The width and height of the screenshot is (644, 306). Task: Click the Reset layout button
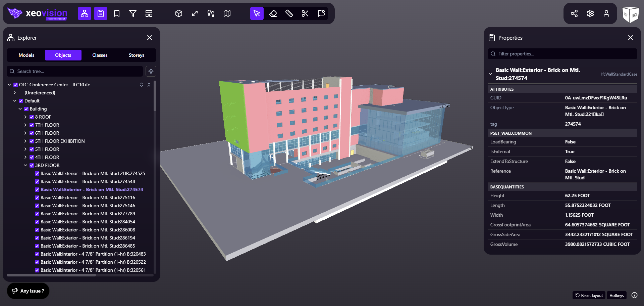[589, 296]
